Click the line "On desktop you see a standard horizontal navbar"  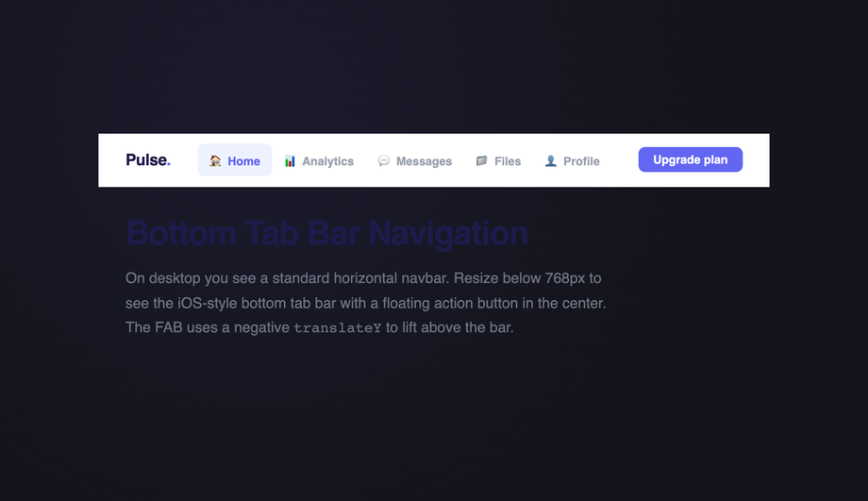(286, 278)
